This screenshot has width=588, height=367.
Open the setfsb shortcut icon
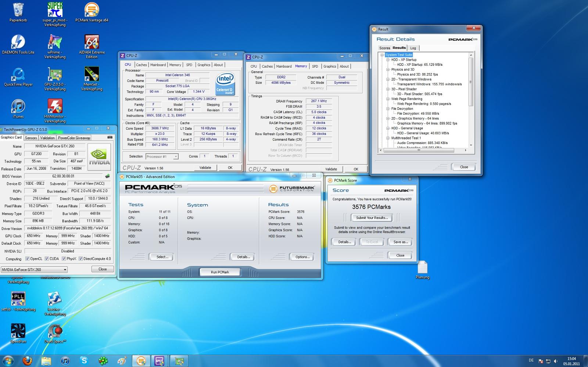[18, 301]
